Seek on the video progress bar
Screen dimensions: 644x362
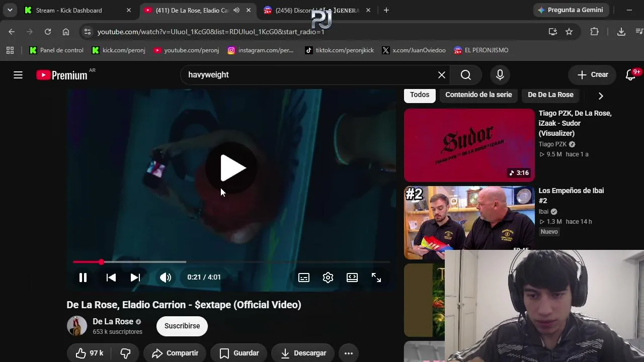click(x=231, y=262)
